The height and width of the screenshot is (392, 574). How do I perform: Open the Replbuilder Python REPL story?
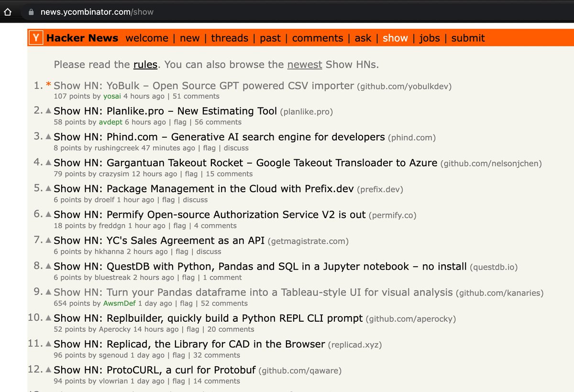pyautogui.click(x=208, y=318)
